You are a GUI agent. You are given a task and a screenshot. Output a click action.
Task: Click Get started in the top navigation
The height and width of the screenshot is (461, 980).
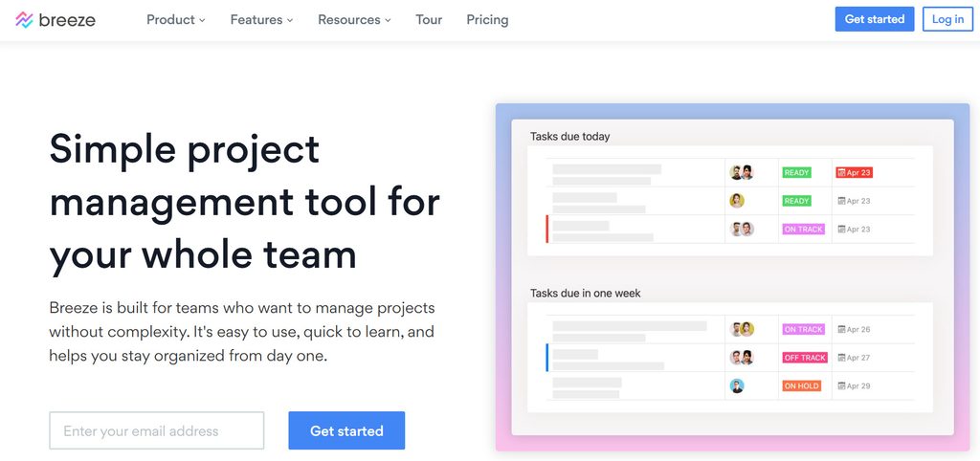875,19
